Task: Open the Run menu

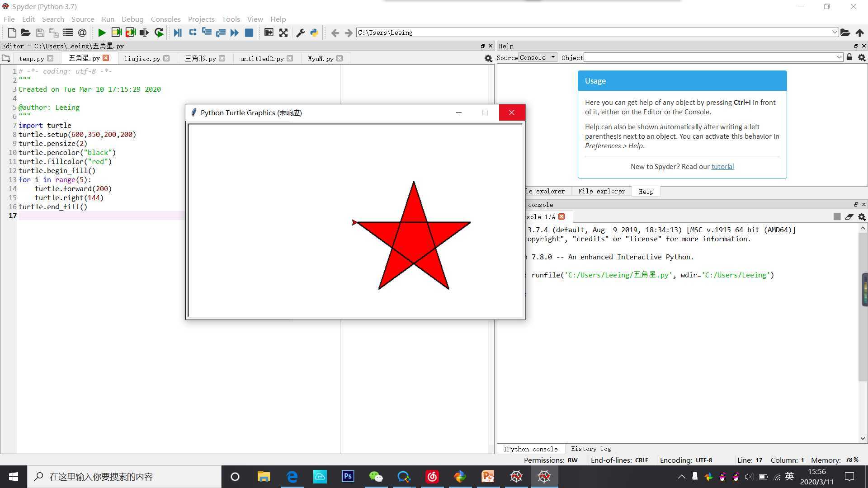Action: pyautogui.click(x=108, y=19)
